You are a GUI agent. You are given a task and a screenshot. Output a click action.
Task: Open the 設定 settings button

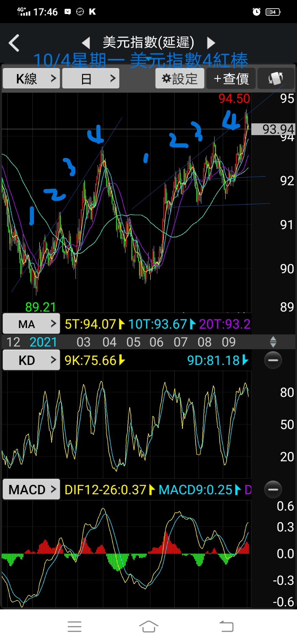point(180,79)
